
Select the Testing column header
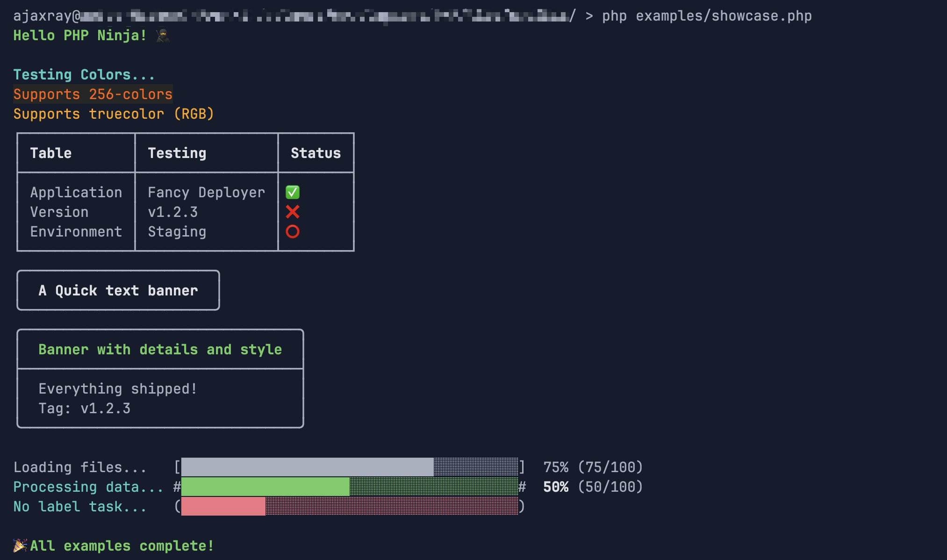[x=177, y=153]
